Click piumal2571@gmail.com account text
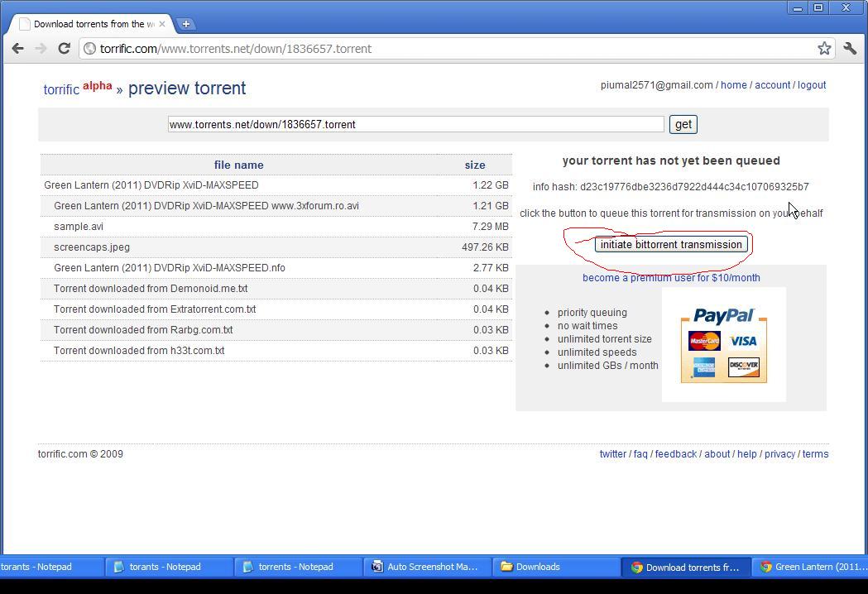The image size is (868, 594). pyautogui.click(x=656, y=85)
